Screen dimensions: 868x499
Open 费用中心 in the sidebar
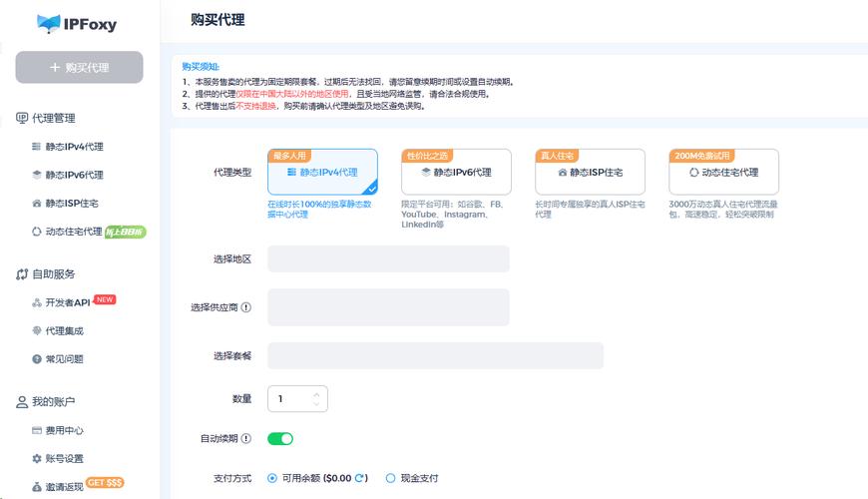[64, 430]
